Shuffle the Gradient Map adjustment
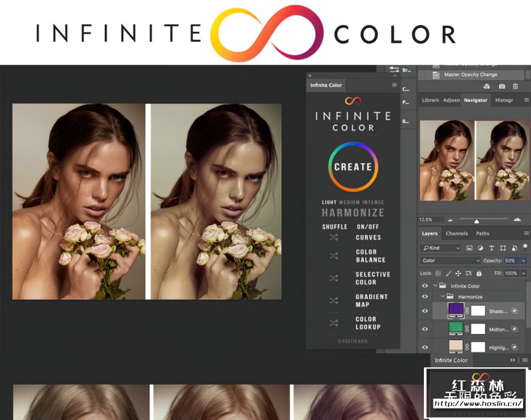 click(334, 301)
